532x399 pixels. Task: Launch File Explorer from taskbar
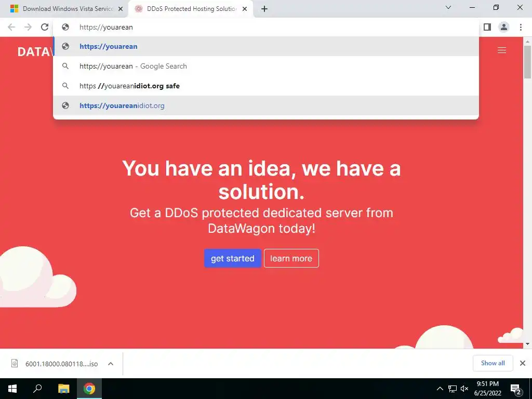[63, 389]
